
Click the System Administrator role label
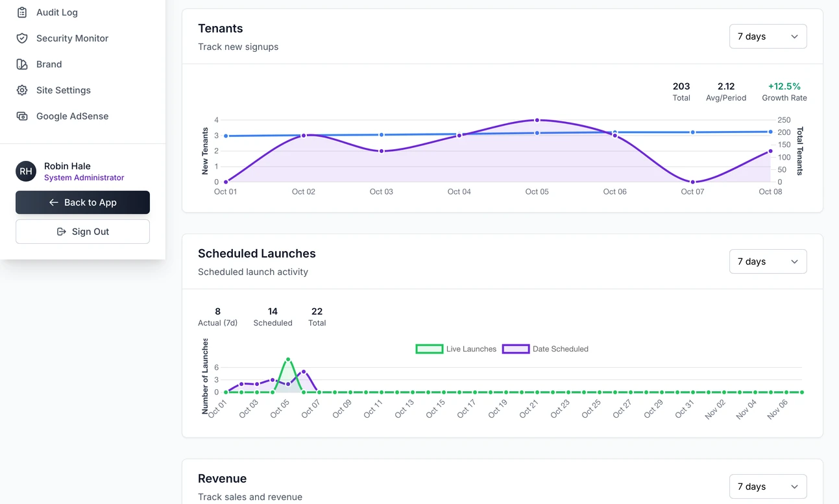click(84, 178)
